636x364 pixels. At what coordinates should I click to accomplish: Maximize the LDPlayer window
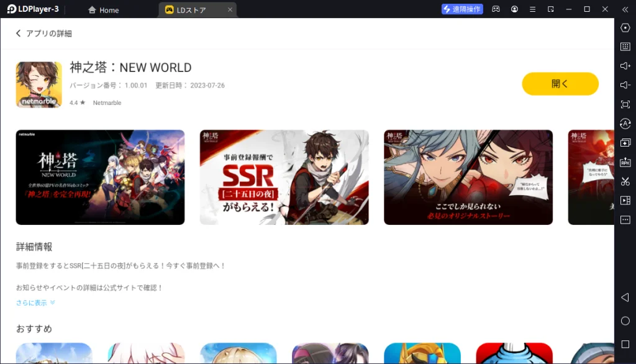(x=587, y=9)
